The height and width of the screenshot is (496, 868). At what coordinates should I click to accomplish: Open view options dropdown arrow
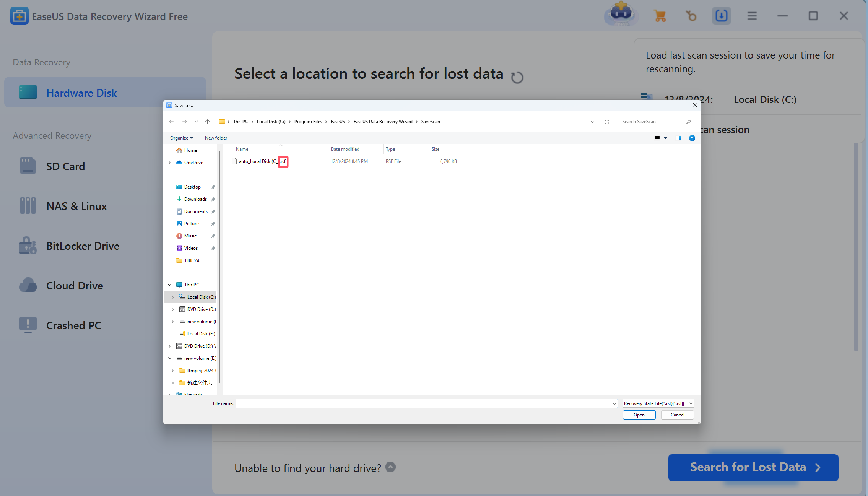click(x=665, y=138)
